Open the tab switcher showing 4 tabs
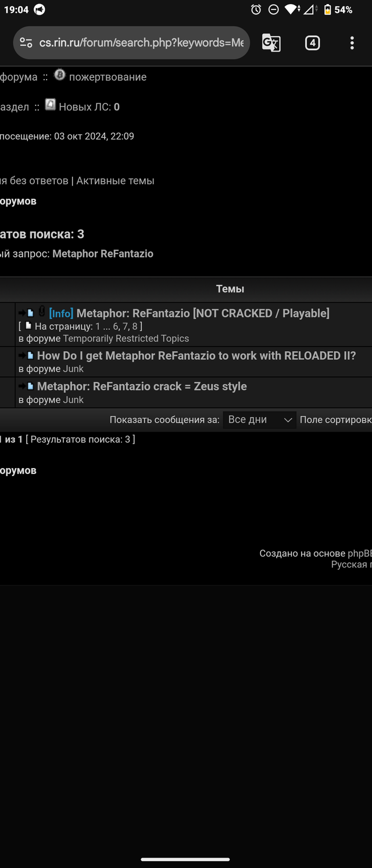Screen dimensions: 372x868 312,43
